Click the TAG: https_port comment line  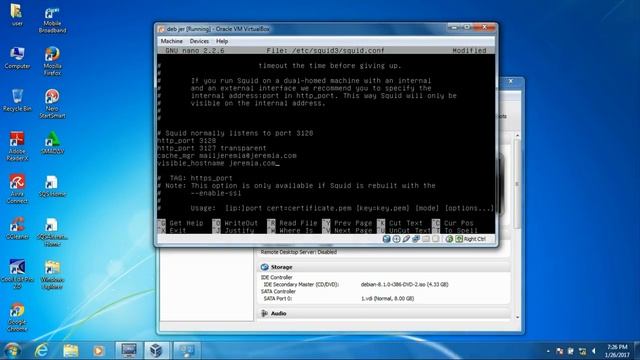click(195, 178)
